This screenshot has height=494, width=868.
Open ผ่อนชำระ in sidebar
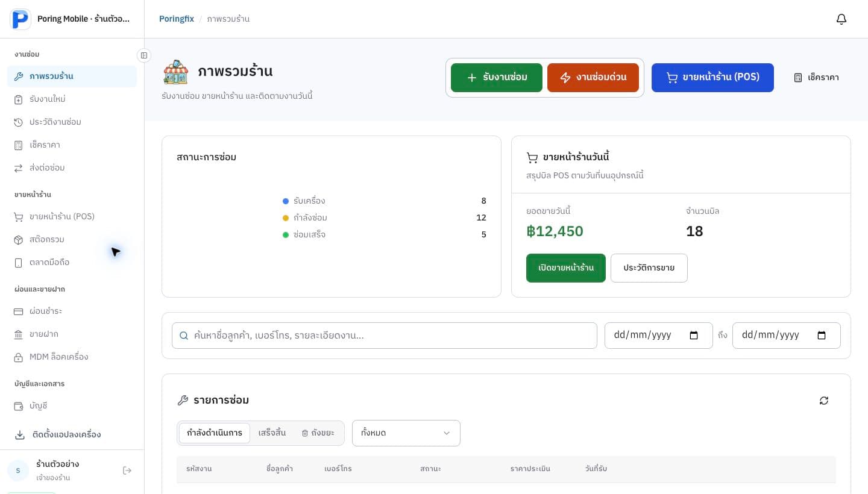click(72, 311)
